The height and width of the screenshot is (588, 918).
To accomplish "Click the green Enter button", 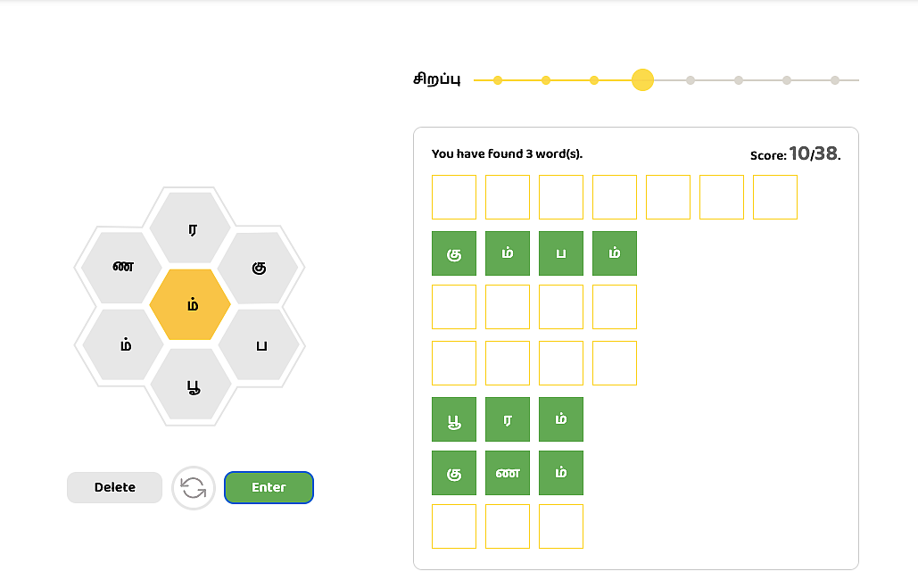I will coord(269,487).
